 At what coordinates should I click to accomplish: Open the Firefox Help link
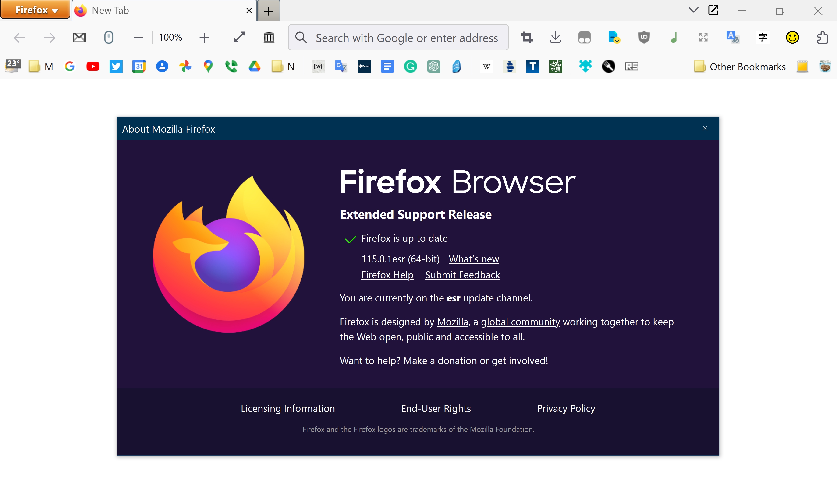pyautogui.click(x=387, y=275)
